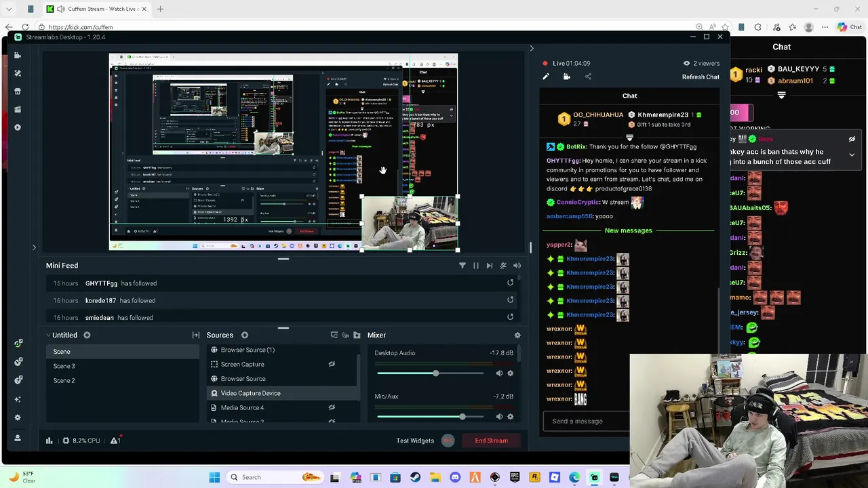
Task: Skip the current alert in Mini Feed
Action: (490, 266)
